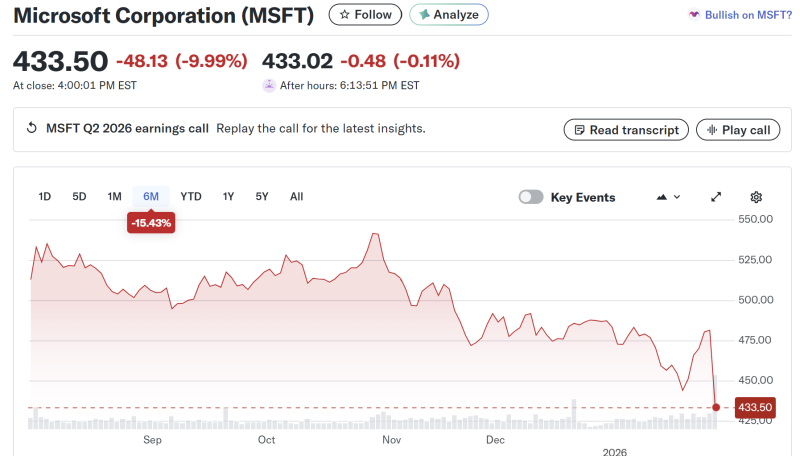This screenshot has width=800, height=456.
Task: Click the after hours moon icon
Action: coord(269,86)
